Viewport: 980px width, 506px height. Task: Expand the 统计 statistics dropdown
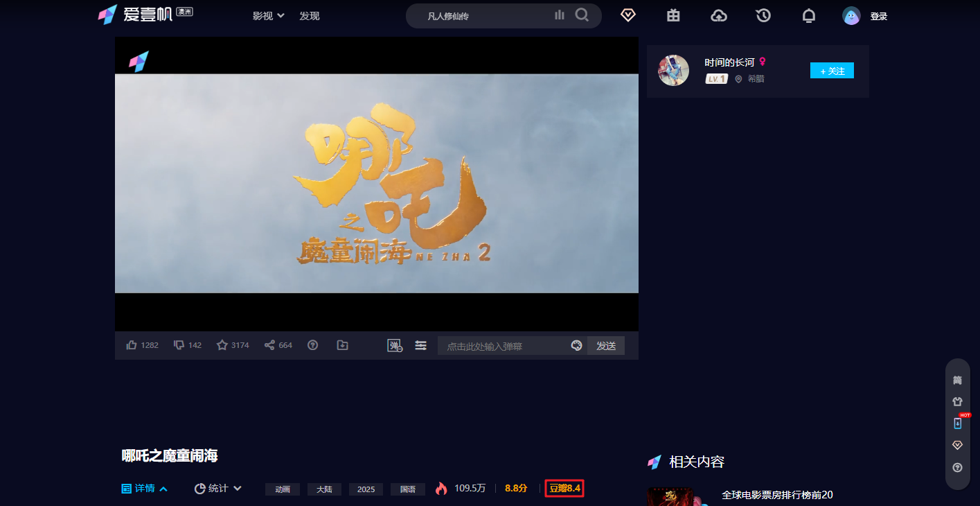218,489
